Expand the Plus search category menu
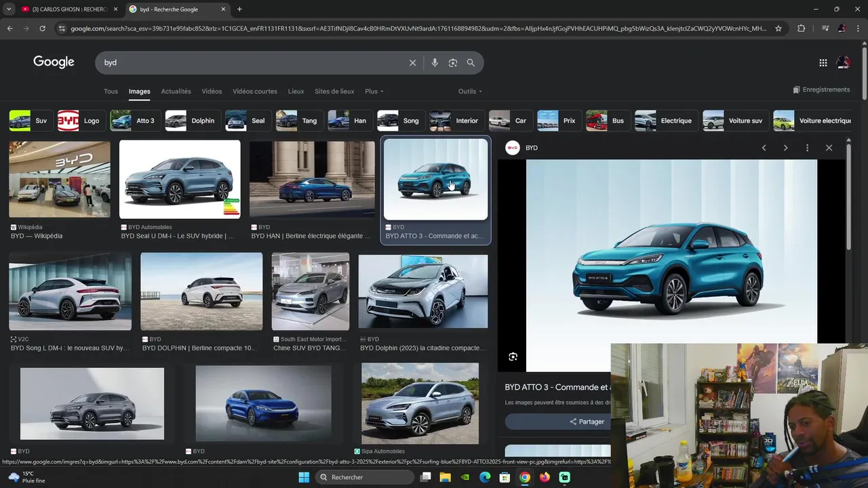This screenshot has width=868, height=488. 374,91
